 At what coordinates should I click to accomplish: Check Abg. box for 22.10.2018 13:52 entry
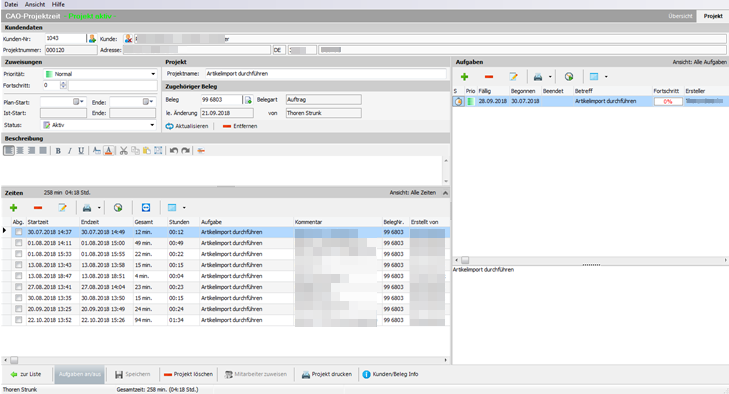click(18, 320)
